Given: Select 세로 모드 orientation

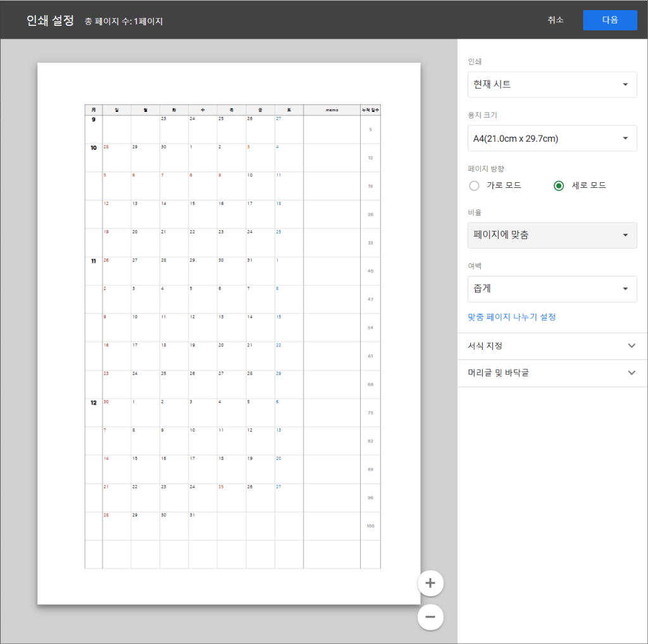Looking at the screenshot, I should pyautogui.click(x=558, y=185).
